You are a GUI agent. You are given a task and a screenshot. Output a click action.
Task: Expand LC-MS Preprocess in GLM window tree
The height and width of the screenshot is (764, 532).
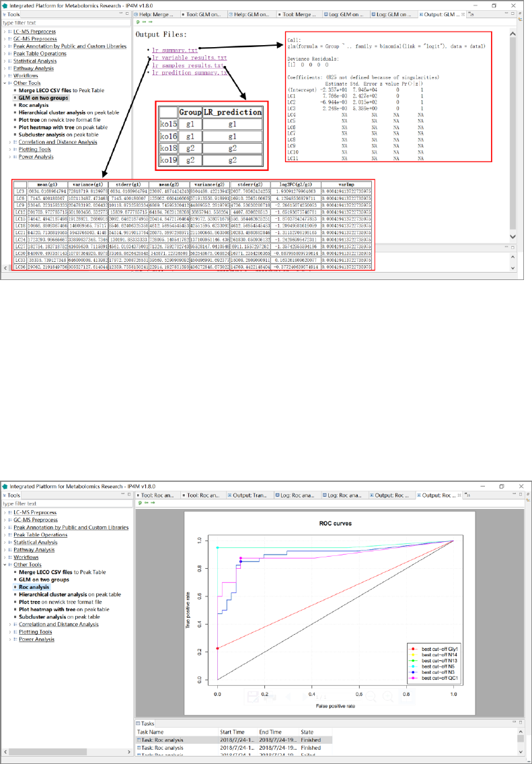point(5,32)
